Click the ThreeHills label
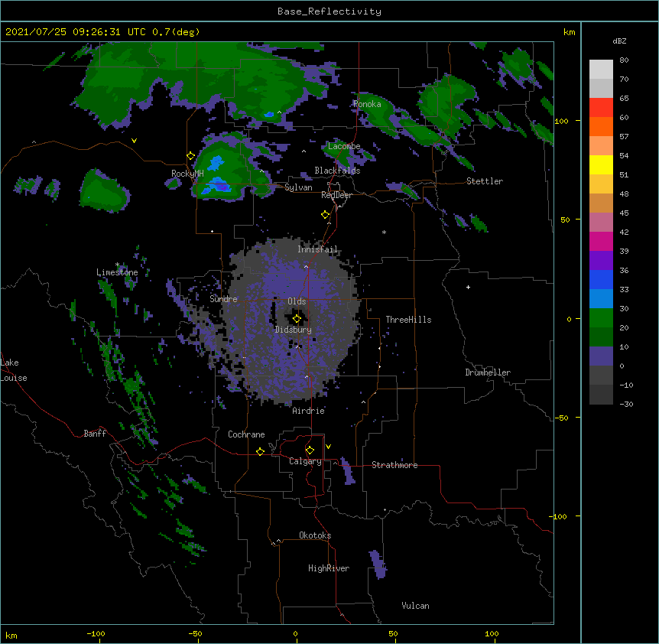 tap(408, 320)
